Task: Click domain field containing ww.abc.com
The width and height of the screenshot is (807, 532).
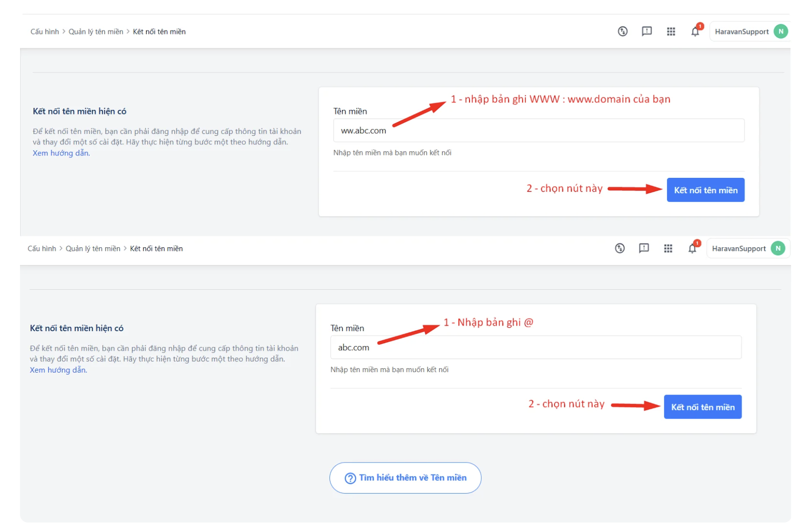Action: pos(538,130)
